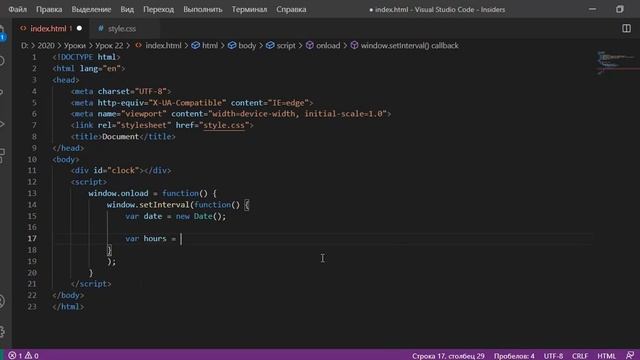
Task: Switch to the index.html editor tab
Action: 51,29
